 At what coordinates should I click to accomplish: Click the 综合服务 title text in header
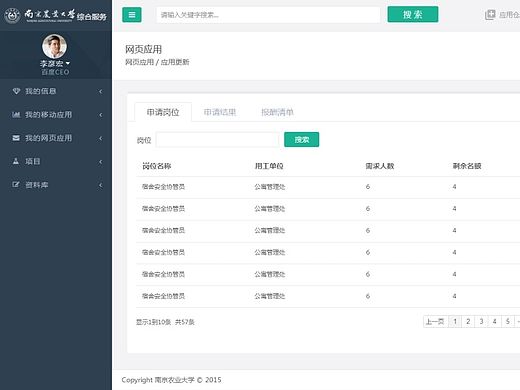click(92, 17)
